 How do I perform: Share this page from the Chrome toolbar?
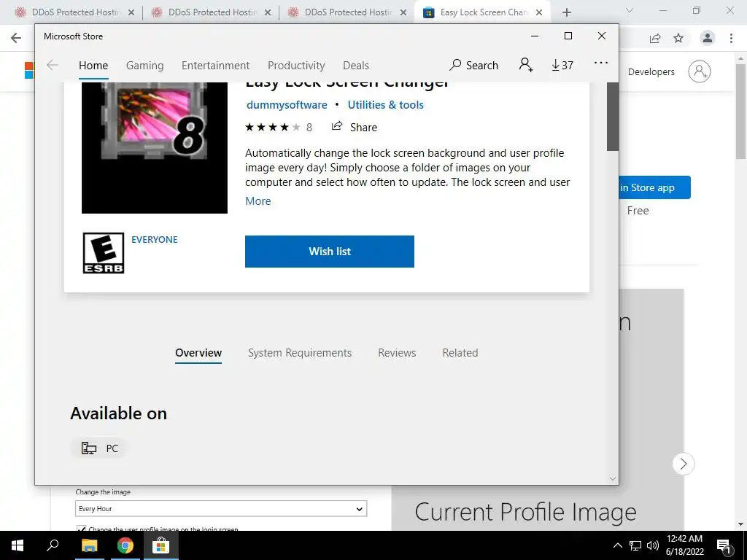tap(656, 38)
